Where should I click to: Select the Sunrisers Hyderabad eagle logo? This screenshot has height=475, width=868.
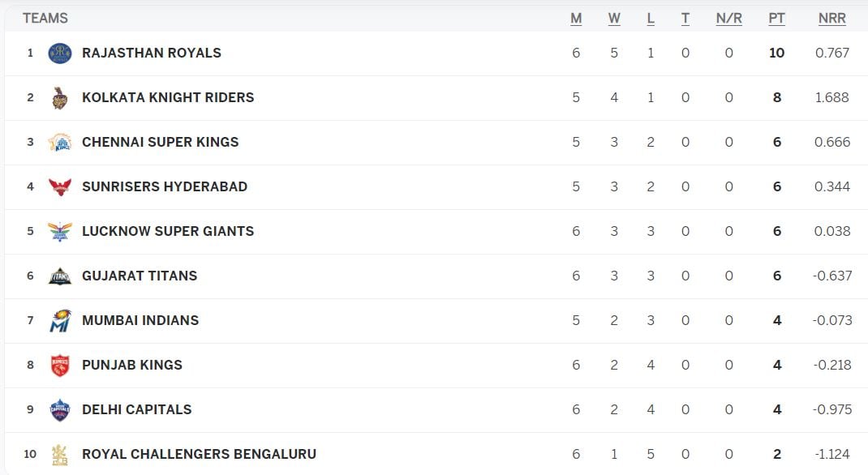pos(60,187)
